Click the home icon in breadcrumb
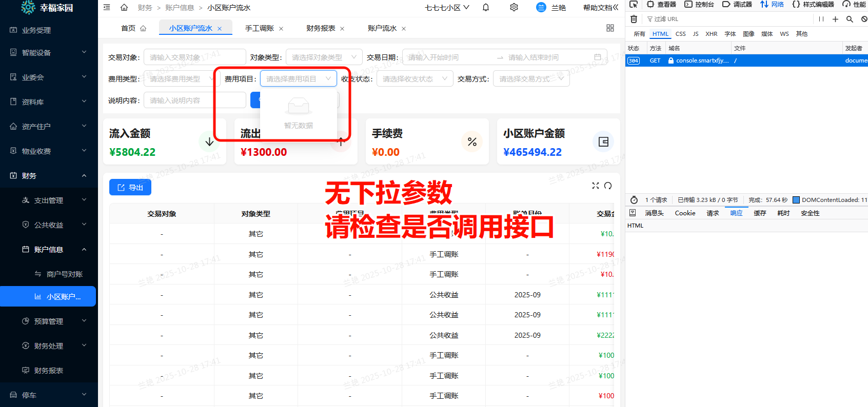This screenshot has height=407, width=868. pos(124,7)
